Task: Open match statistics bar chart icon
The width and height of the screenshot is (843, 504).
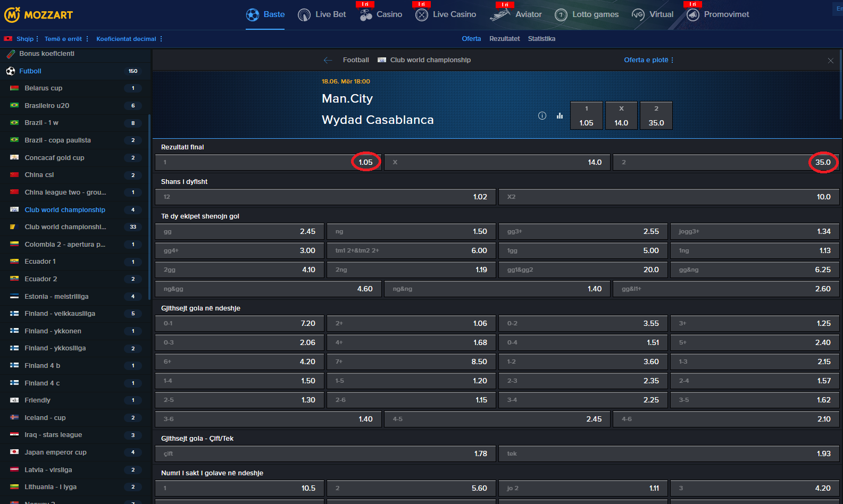Action: pyautogui.click(x=560, y=115)
